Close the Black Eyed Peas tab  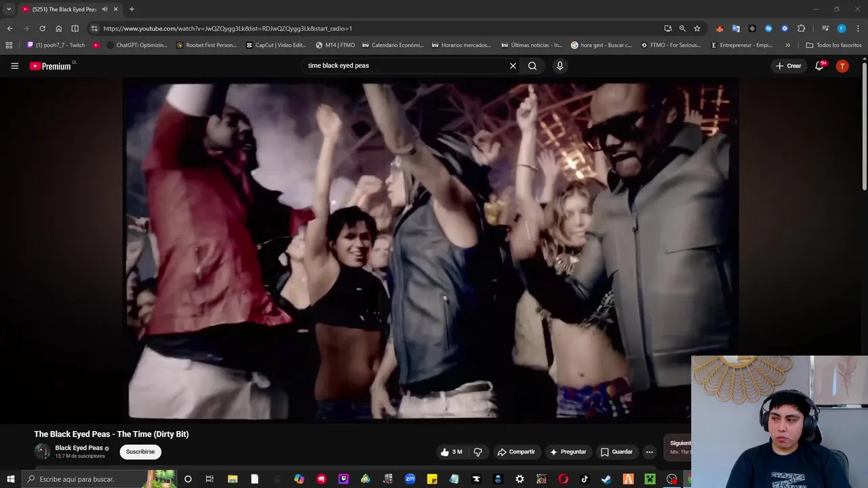pyautogui.click(x=115, y=9)
